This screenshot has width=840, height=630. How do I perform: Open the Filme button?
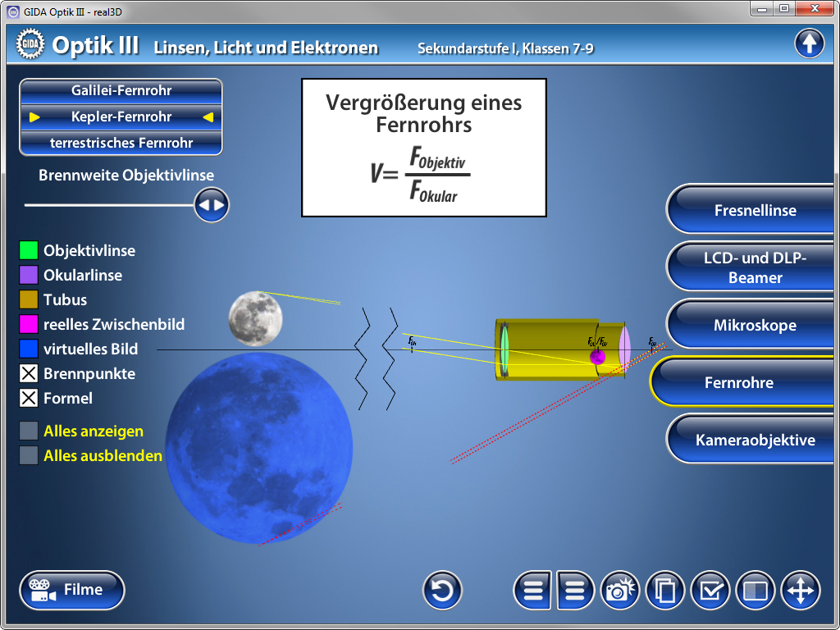(72, 590)
